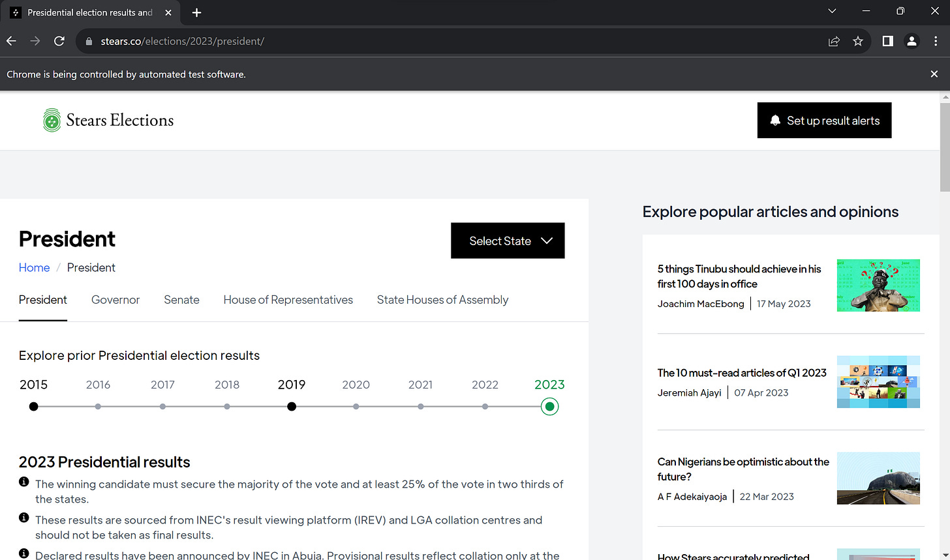Viewport: 950px width, 560px height.
Task: Open Chrome three-dot menu
Action: click(936, 41)
